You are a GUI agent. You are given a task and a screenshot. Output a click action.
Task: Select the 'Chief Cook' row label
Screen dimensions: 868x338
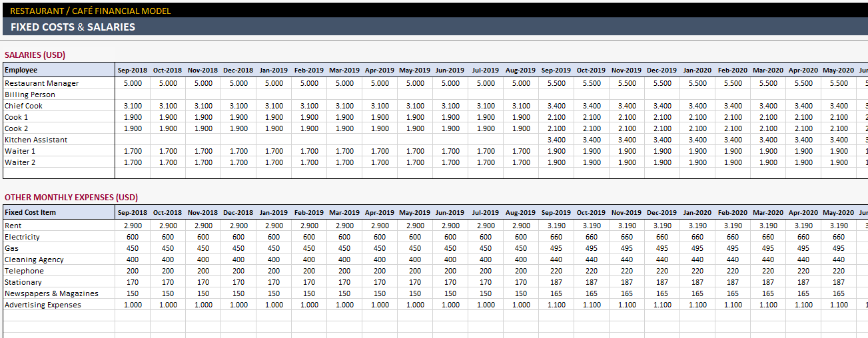pos(23,106)
